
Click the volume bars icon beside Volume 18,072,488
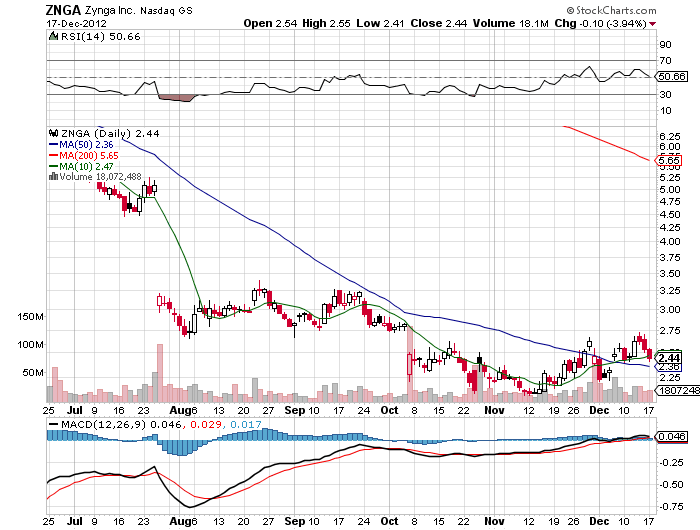pyautogui.click(x=53, y=176)
